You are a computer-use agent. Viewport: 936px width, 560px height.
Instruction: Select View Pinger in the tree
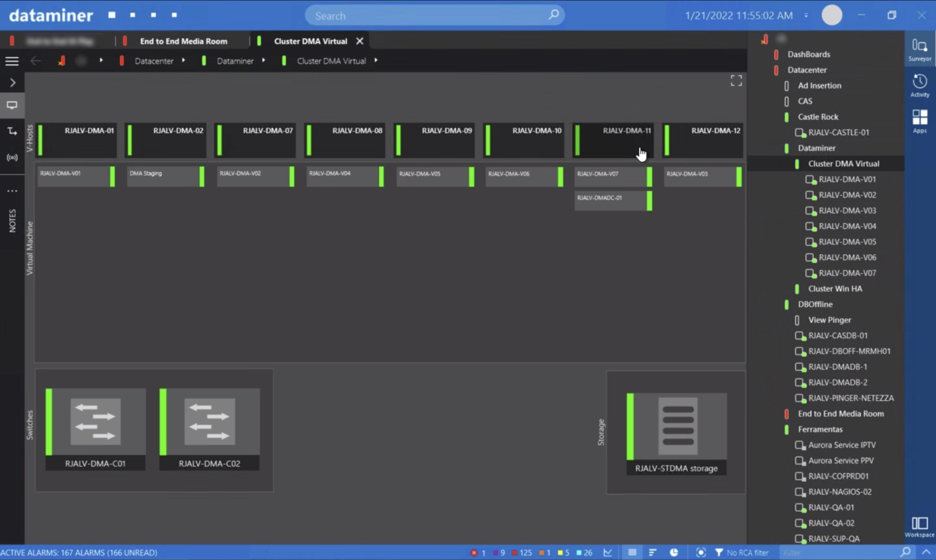(x=829, y=320)
